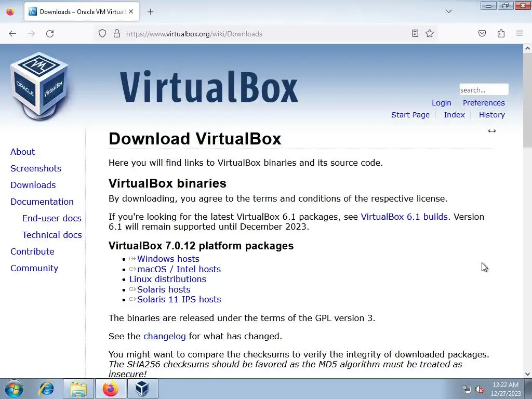Click the Firefox View icon in the tab bar
The image size is (532, 399).
(x=10, y=12)
